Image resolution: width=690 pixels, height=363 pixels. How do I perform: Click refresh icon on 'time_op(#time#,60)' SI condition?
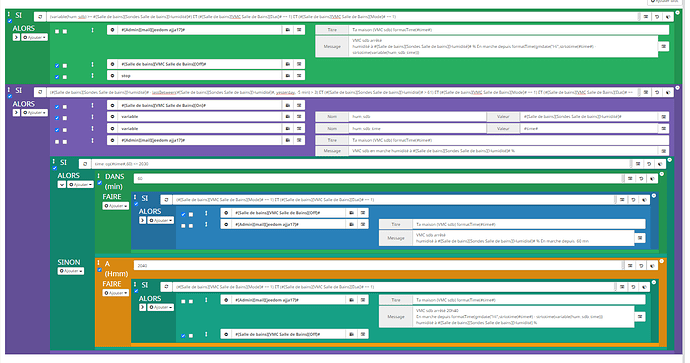click(x=85, y=164)
